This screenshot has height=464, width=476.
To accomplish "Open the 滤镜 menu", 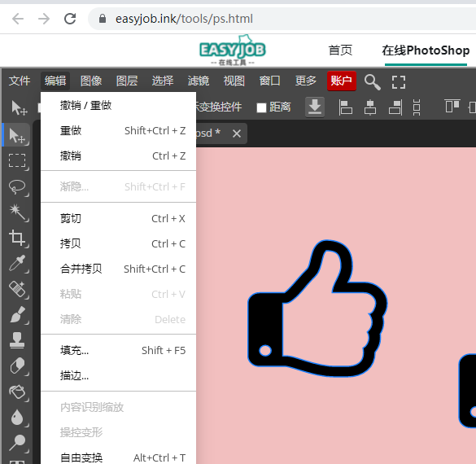I will click(199, 81).
